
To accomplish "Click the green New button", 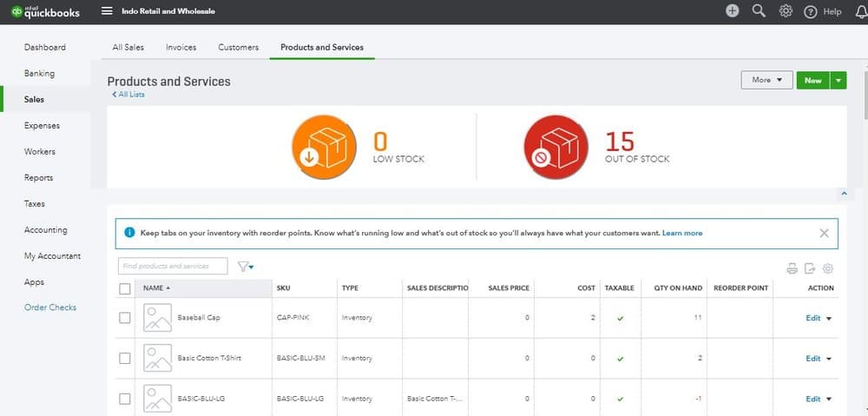I will click(812, 80).
